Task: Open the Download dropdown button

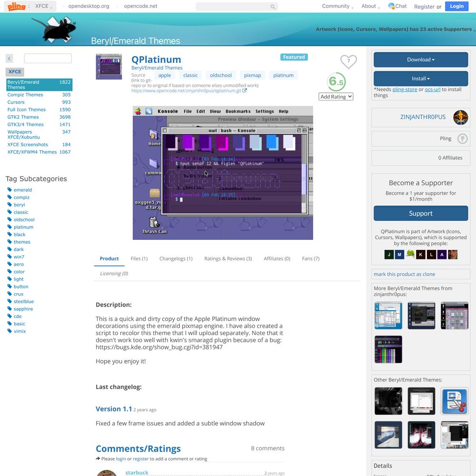Action: pyautogui.click(x=421, y=59)
